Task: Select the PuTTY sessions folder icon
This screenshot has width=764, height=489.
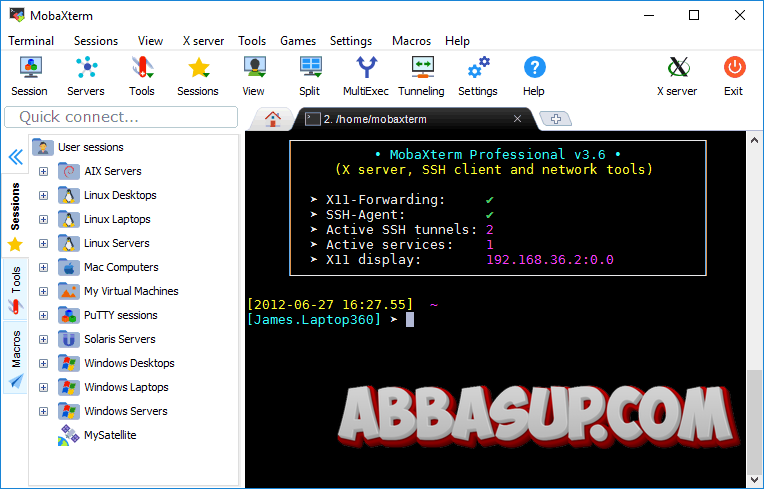Action: pos(69,315)
